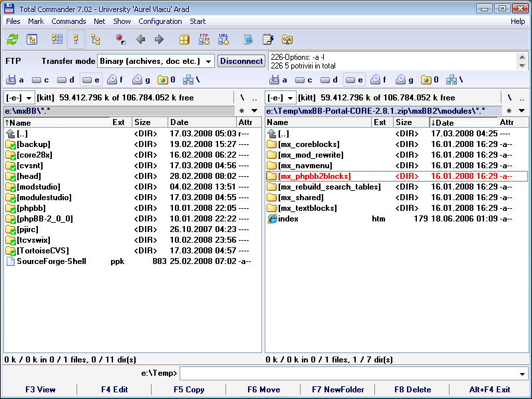Click the pack files gift box icon
The width and height of the screenshot is (532, 399).
[x=184, y=39]
